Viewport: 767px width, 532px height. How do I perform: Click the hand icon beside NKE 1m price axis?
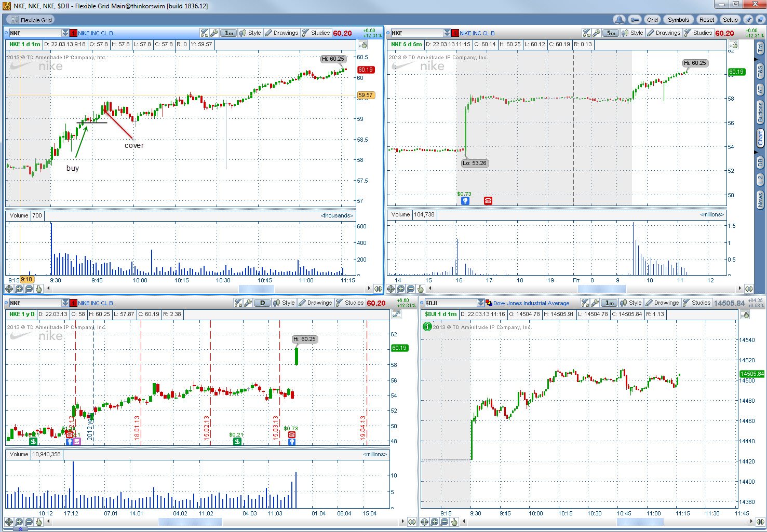pyautogui.click(x=362, y=45)
